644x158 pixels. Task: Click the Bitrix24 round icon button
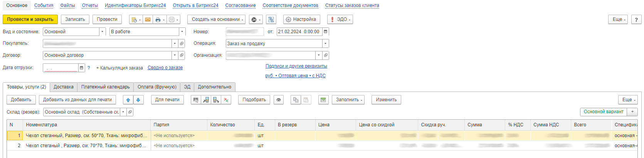pos(254,19)
